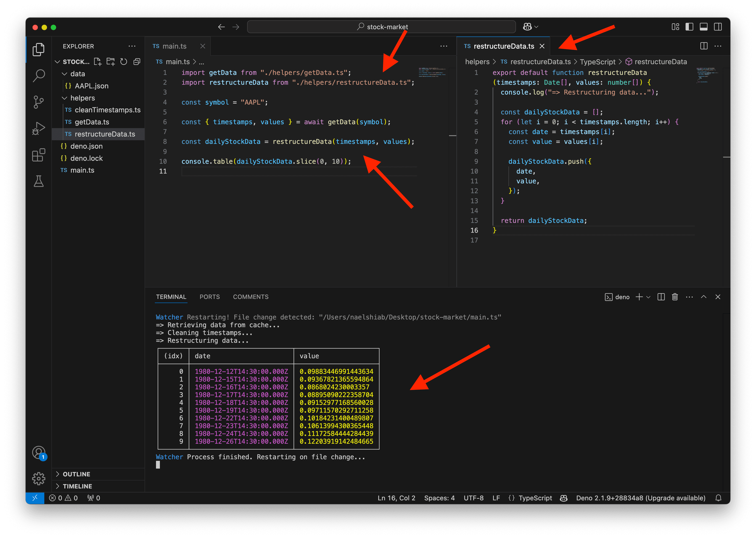The height and width of the screenshot is (538, 756).
Task: Click the restructureData breadcrumb symbol
Action: 656,62
